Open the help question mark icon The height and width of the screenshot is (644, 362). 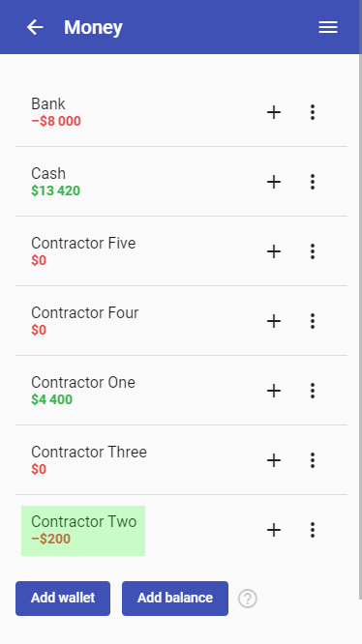coord(248,599)
